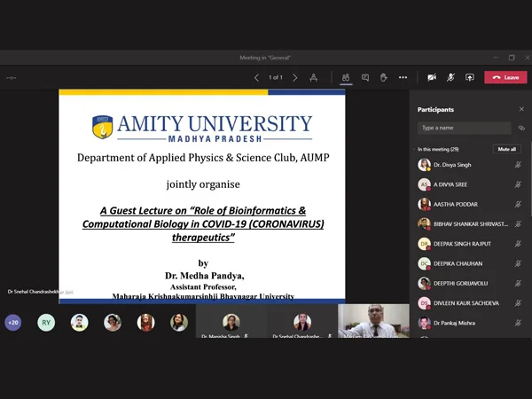Raise your hand icon

[x=384, y=78]
